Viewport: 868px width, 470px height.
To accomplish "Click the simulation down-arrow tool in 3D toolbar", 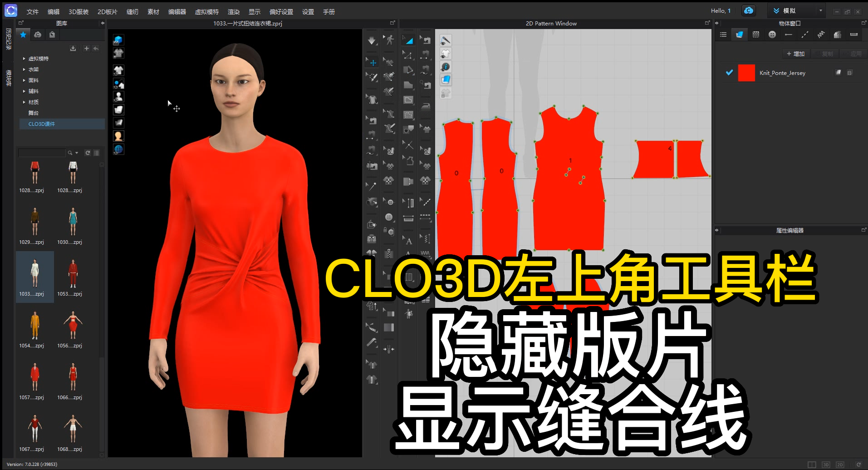I will (372, 40).
